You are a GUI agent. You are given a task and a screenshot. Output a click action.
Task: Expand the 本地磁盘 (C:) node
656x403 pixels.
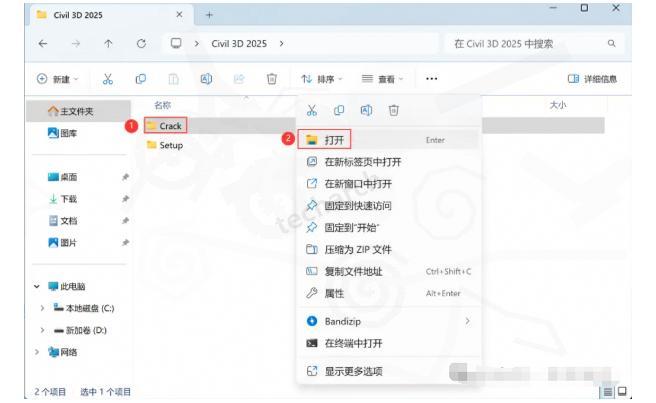point(42,308)
